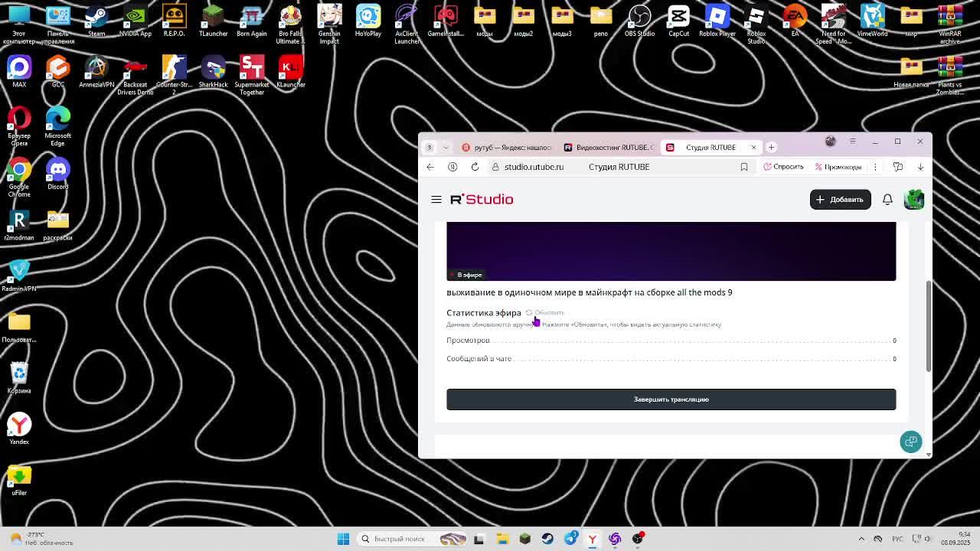Switch to the Видеохостинг RUTUBE tab
The width and height of the screenshot is (980, 551).
click(x=609, y=147)
